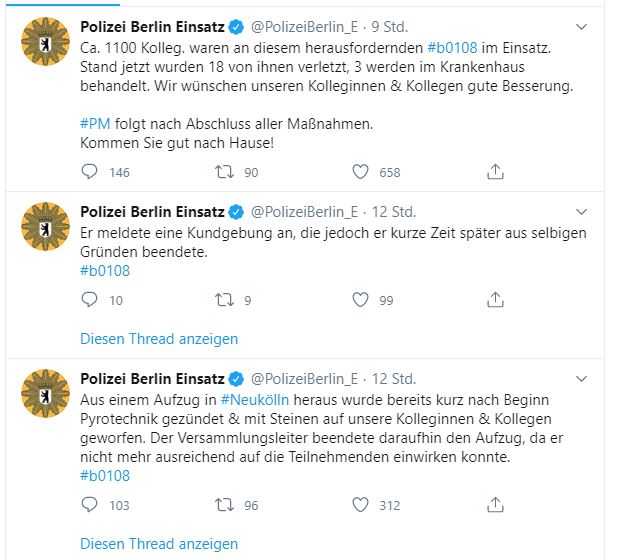
Task: Like the tweet with 658 likes
Action: point(361,172)
